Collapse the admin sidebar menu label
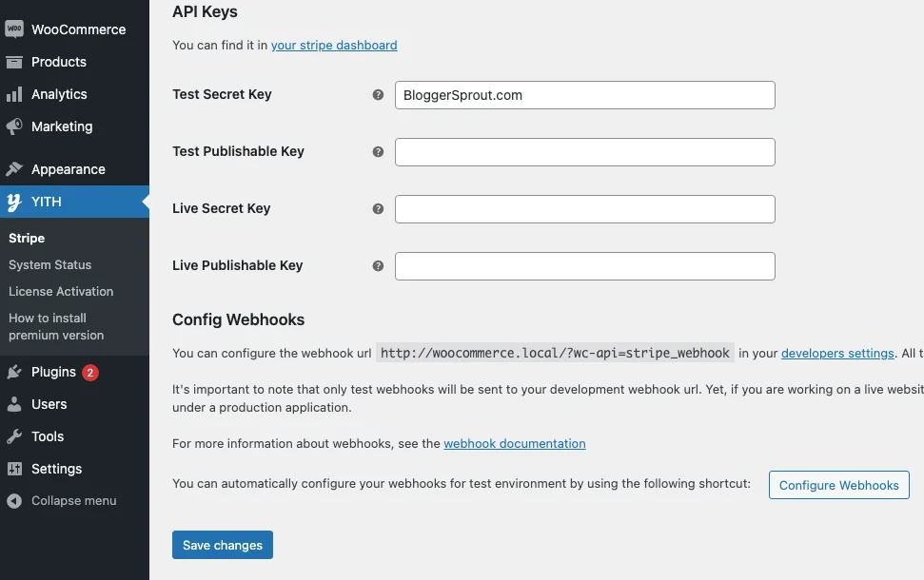Viewport: 924px width, 580px height. [x=73, y=500]
